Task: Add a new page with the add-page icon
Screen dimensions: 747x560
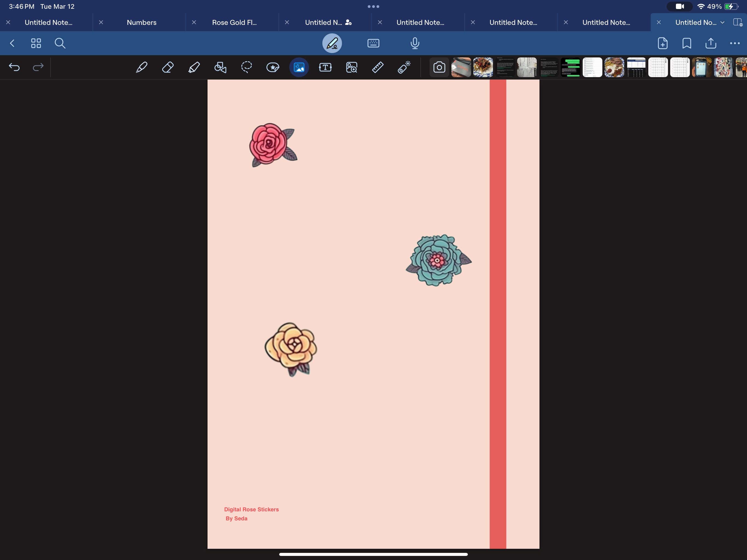Action: [663, 43]
